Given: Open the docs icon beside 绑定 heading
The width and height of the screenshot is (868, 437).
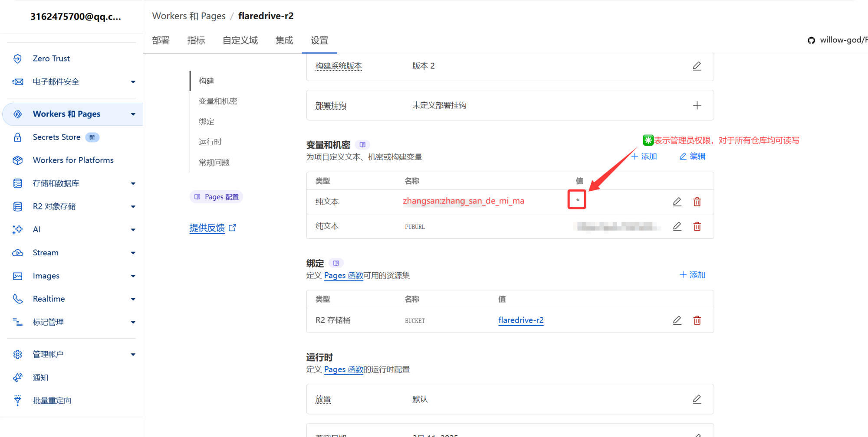Looking at the screenshot, I should 336,263.
